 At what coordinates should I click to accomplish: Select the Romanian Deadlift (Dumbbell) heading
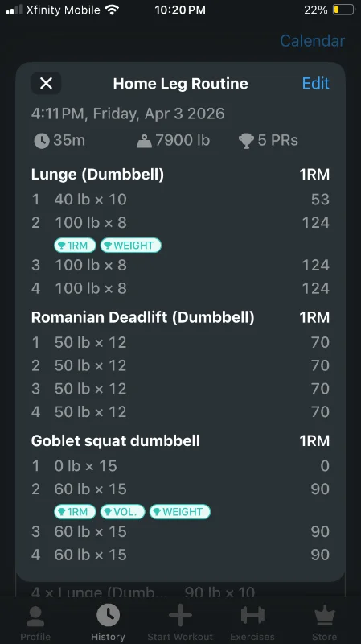point(143,317)
